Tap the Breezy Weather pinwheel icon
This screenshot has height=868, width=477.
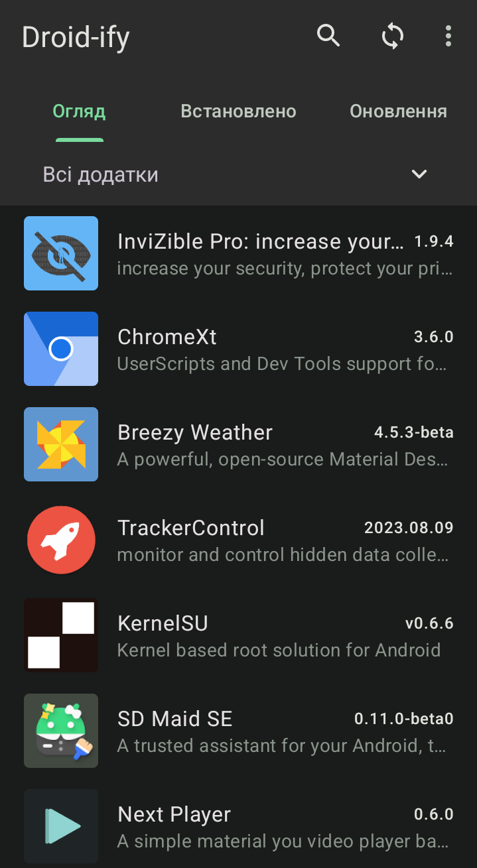pos(61,444)
